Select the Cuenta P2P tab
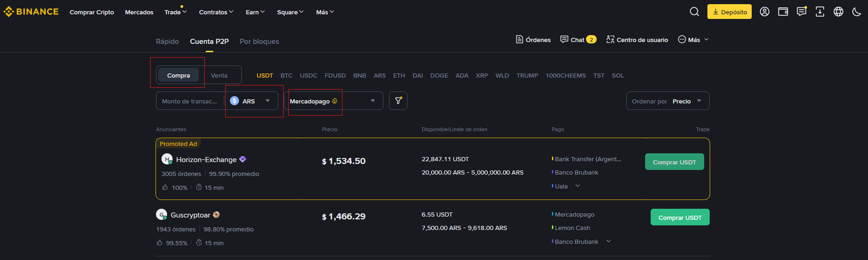The width and height of the screenshot is (868, 260). [210, 41]
